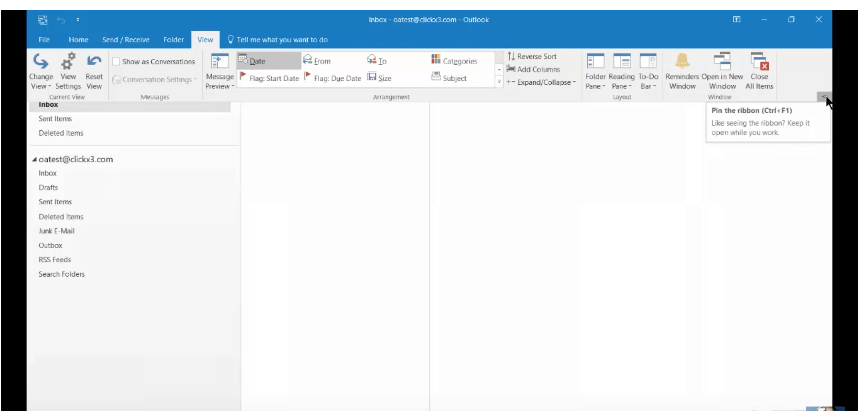
Task: Arrange messages by From
Action: coord(317,61)
